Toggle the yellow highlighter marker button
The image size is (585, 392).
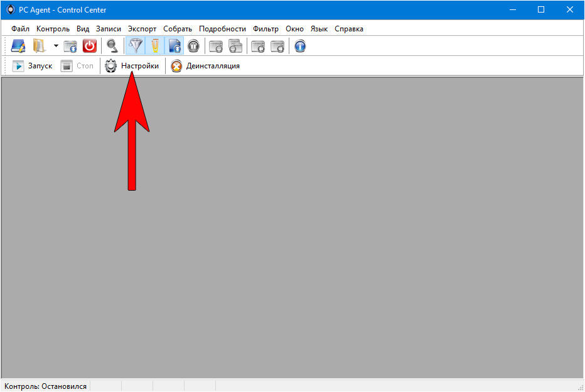click(154, 46)
